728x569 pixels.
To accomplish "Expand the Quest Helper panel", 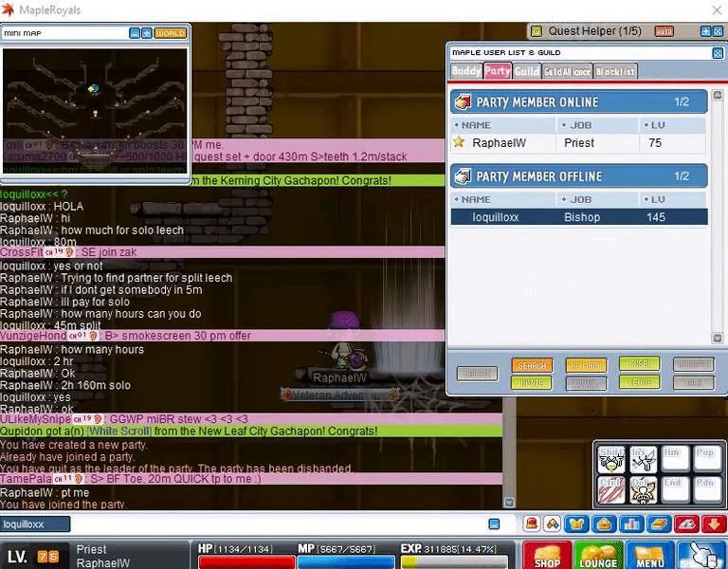I will [x=705, y=31].
